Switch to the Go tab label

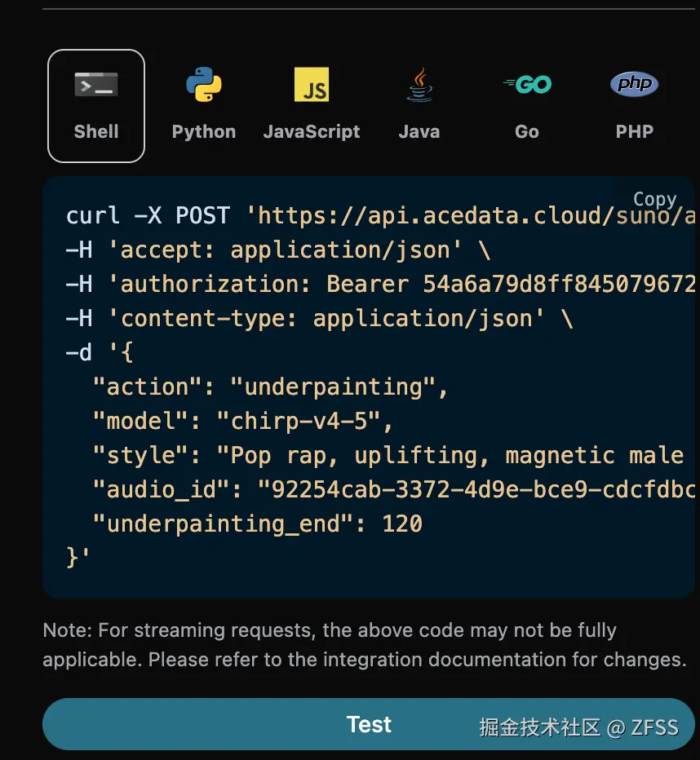(x=527, y=131)
